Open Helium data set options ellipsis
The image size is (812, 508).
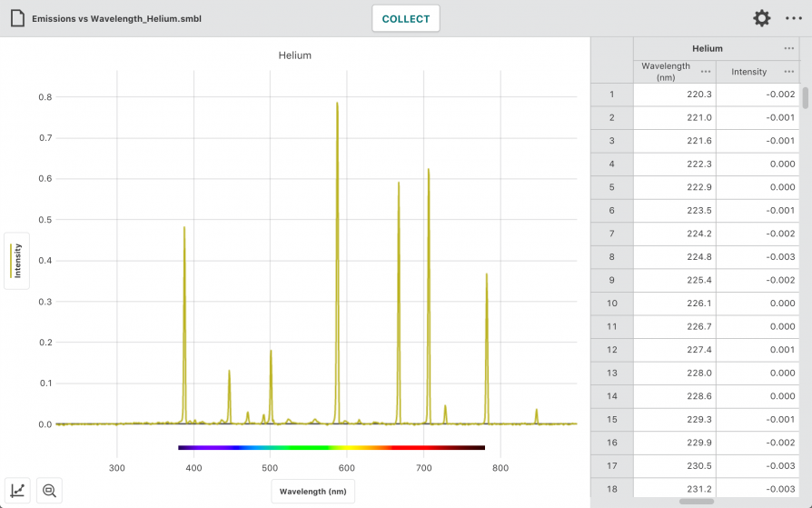point(788,48)
